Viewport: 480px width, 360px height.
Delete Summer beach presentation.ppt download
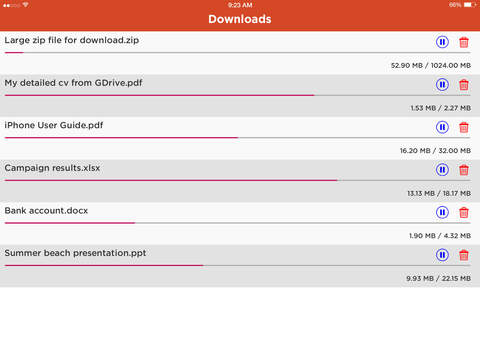464,255
